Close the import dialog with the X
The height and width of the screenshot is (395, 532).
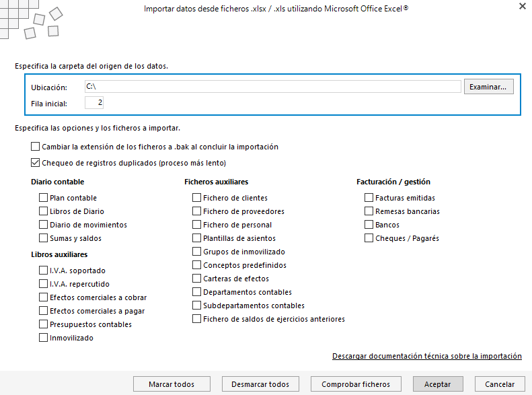click(522, 6)
